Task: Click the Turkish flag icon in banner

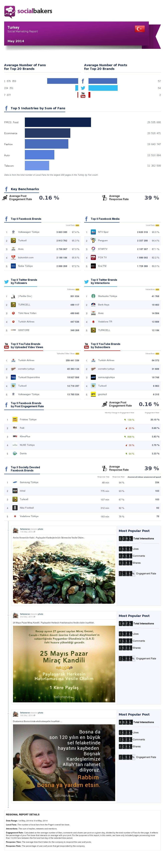Action: pyautogui.click(x=140, y=29)
